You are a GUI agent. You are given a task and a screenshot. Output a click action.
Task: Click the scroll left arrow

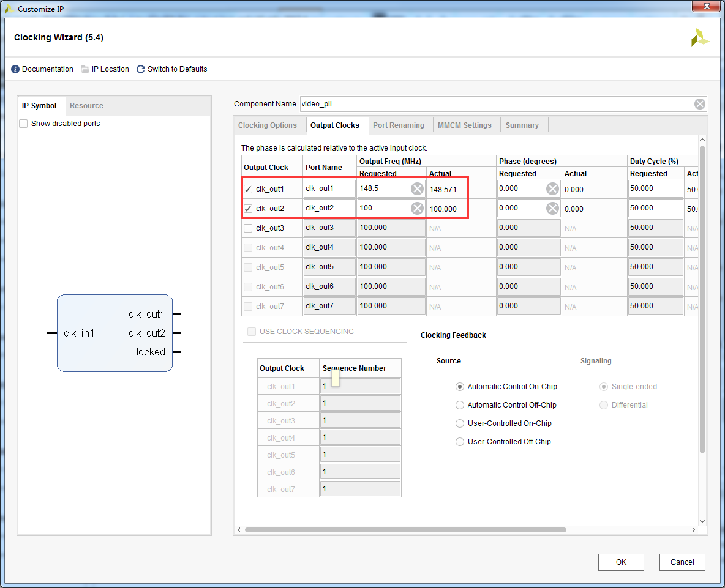239,530
